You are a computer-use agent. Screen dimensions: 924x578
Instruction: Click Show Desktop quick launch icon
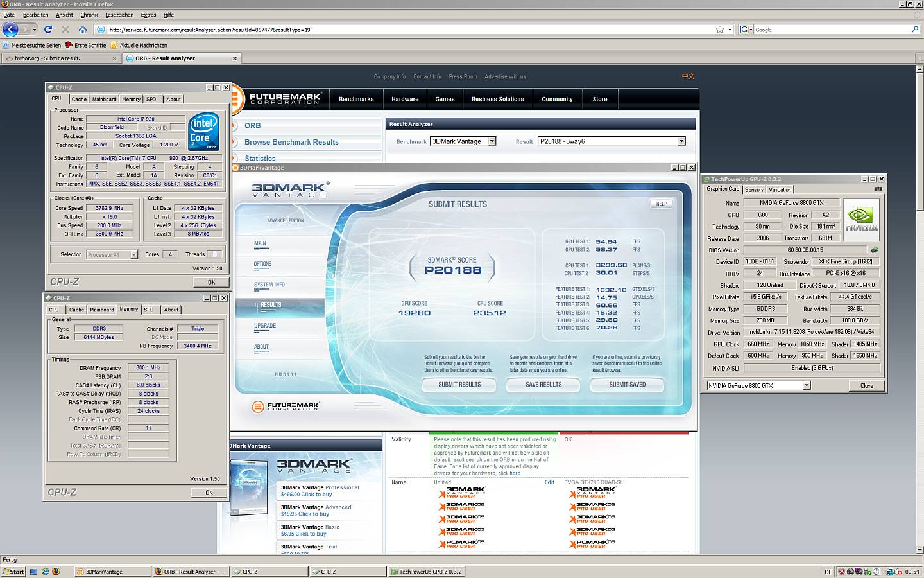tap(34, 572)
